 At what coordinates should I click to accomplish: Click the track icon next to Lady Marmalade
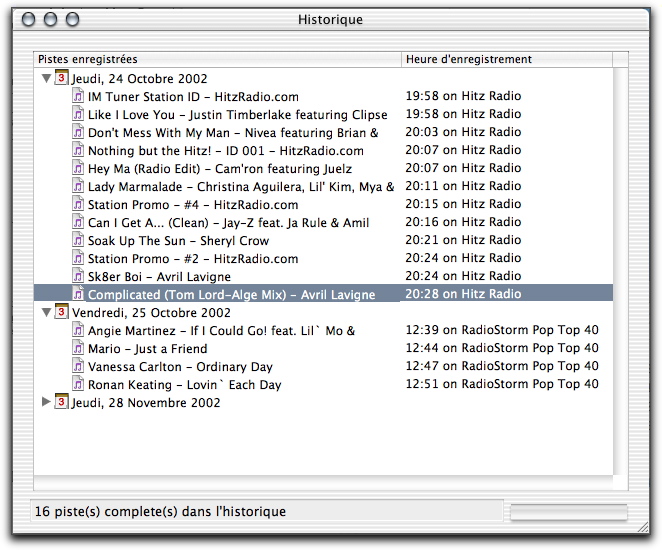click(x=78, y=186)
